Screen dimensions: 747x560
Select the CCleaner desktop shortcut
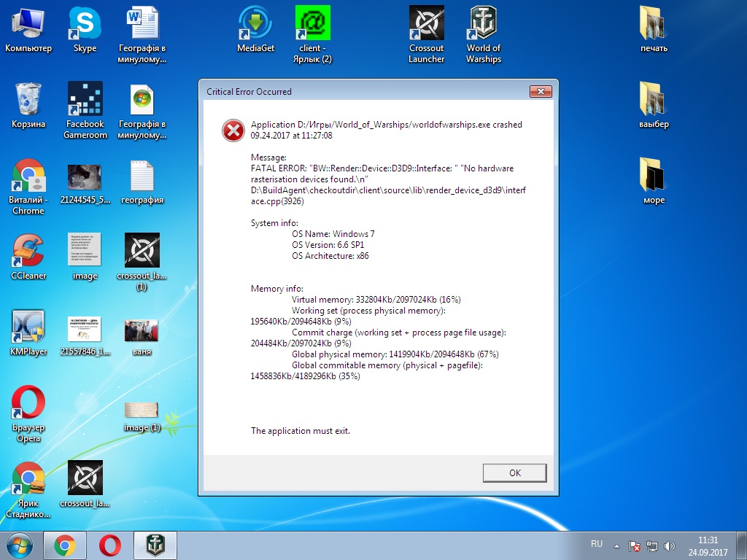pyautogui.click(x=28, y=257)
